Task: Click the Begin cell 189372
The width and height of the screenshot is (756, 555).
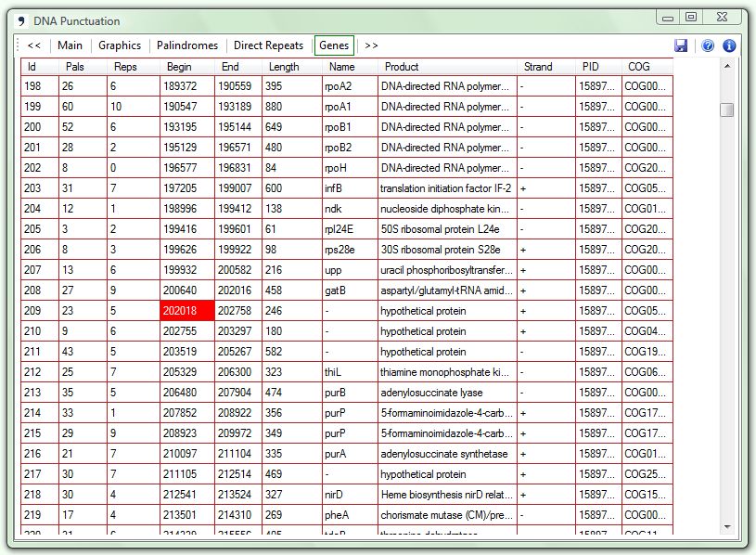Action: coord(187,86)
